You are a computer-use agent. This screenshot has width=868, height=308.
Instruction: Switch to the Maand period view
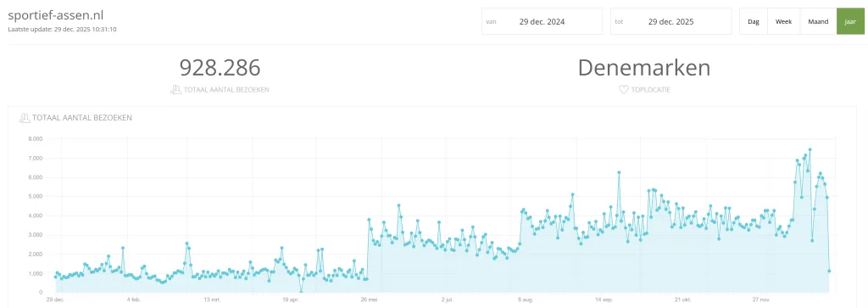[818, 21]
